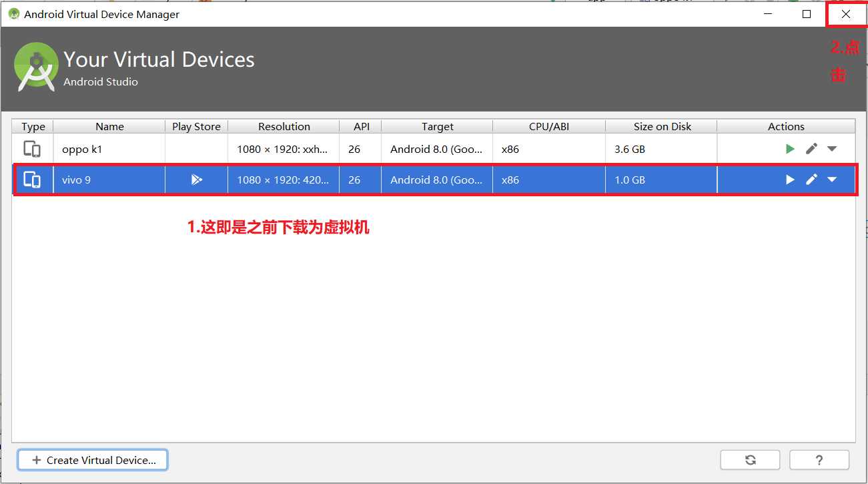The height and width of the screenshot is (484, 868).
Task: Sort by the CPU/ABI column header
Action: [x=549, y=126]
